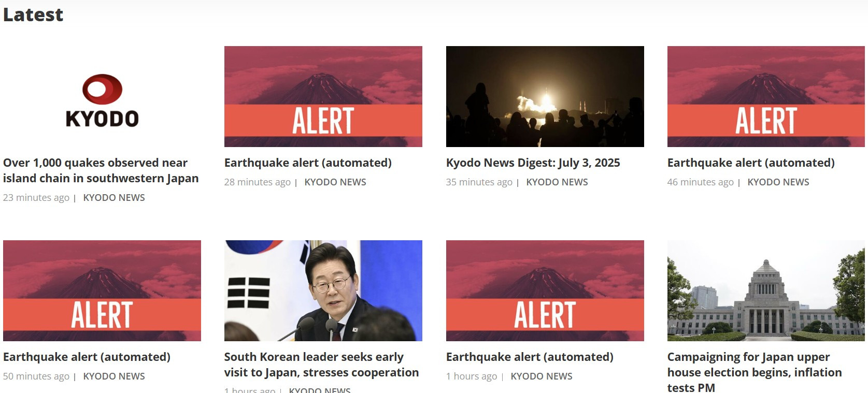
Task: Open the ALERT thumbnail posted 46 minutes ago
Action: tap(766, 96)
